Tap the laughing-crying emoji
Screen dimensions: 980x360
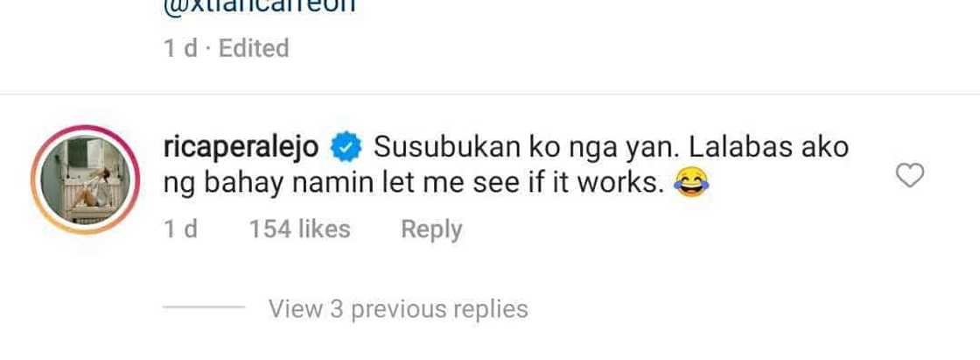click(691, 184)
